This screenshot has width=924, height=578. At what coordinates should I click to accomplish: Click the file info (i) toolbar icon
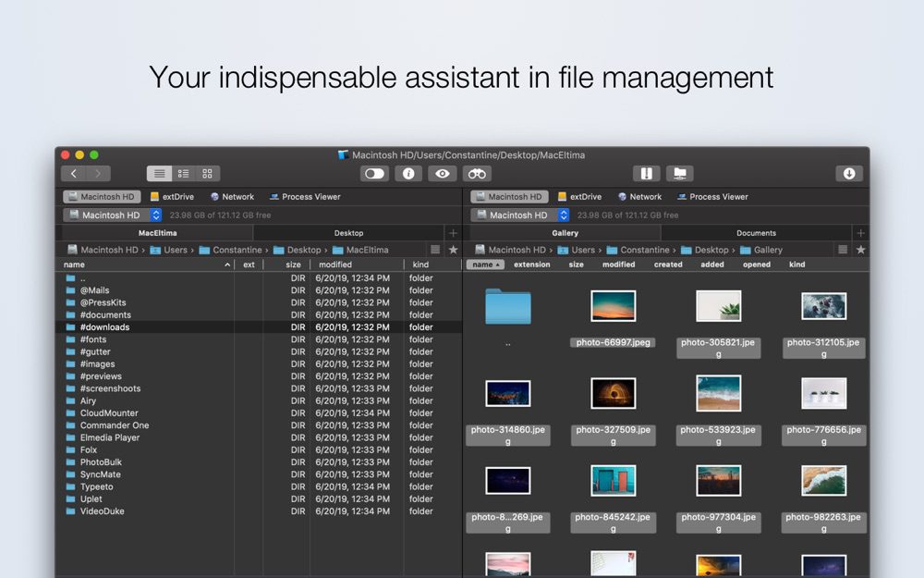[x=408, y=174]
